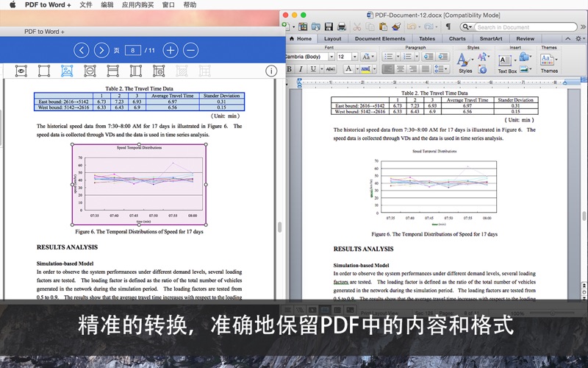Select the table cell marking tool

pos(159,71)
